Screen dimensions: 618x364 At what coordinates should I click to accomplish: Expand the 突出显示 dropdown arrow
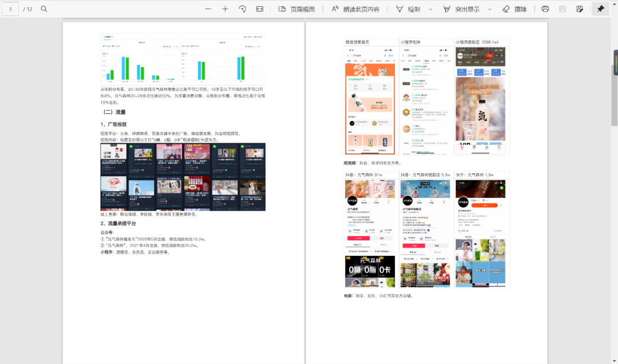(x=490, y=9)
